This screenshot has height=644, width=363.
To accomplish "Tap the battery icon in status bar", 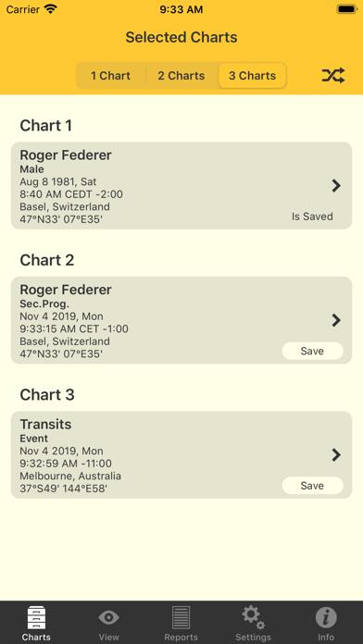I will tap(346, 9).
